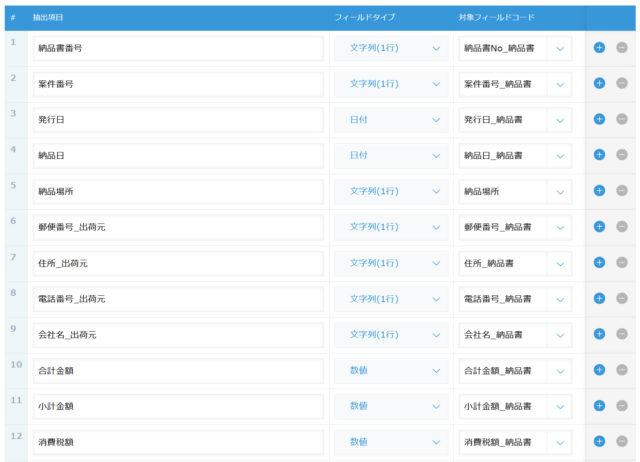
Task: Add a row below 合計金額 row
Action: (599, 370)
